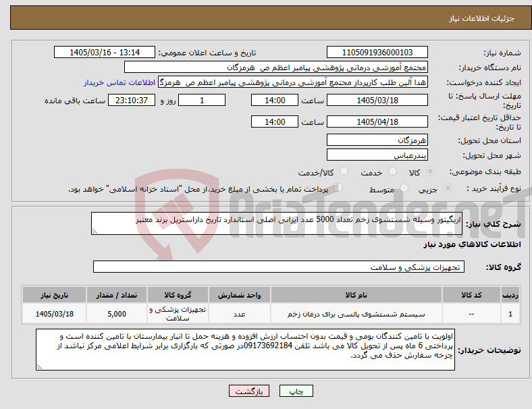
Task: Click the response deadline date 1405/03/18 field
Action: click(377, 101)
